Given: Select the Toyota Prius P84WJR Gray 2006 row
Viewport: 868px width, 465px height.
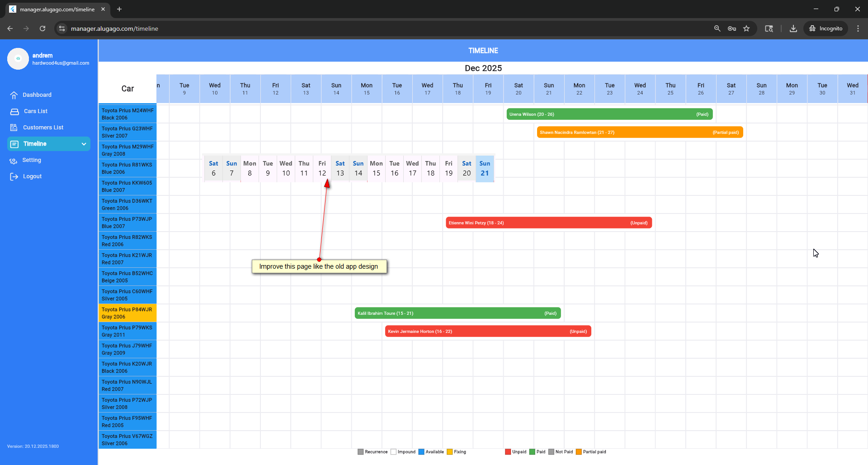Looking at the screenshot, I should (127, 313).
